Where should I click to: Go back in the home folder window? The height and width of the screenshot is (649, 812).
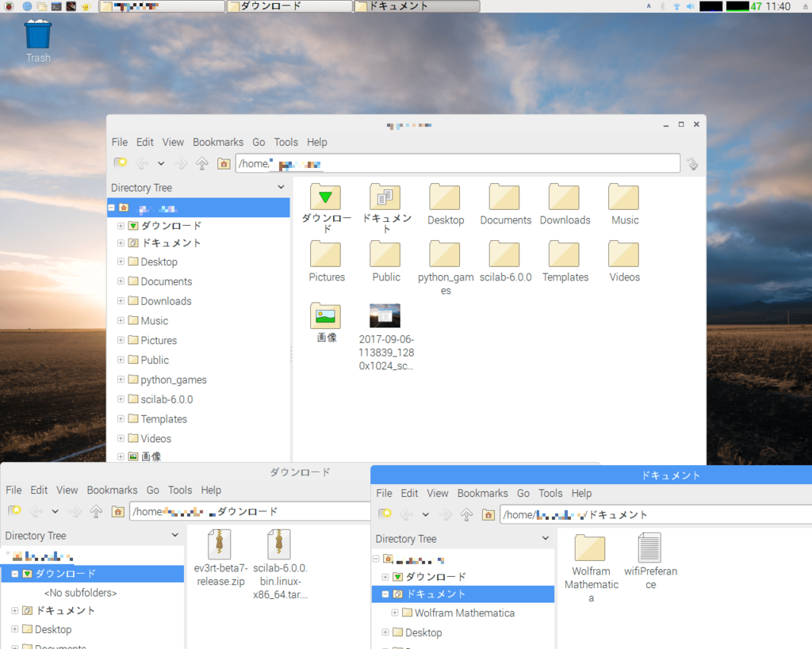pos(141,163)
